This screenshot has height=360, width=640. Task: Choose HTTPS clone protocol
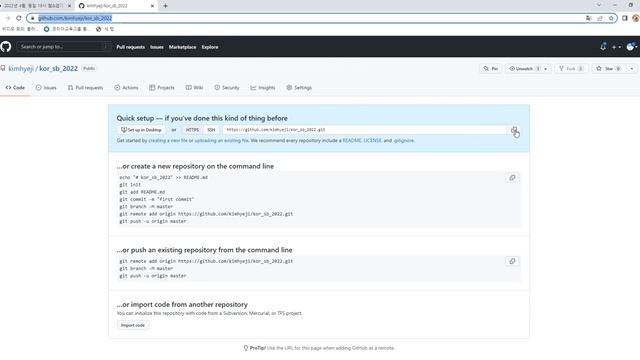point(192,130)
